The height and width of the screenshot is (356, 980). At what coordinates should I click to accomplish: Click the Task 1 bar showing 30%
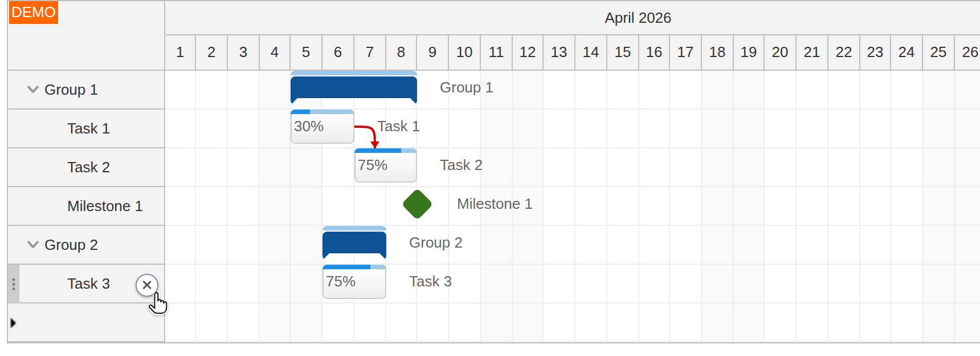[321, 127]
